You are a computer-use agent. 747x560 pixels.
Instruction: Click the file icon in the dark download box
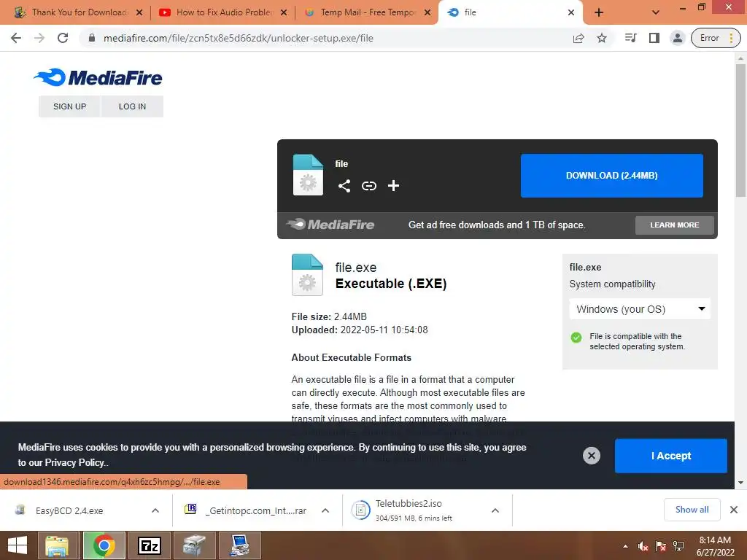308,175
